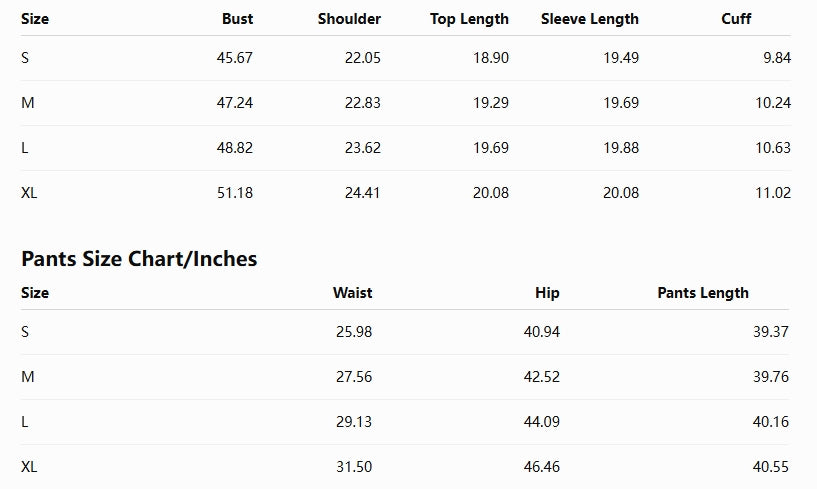Select top length value 19.69 for size L

pos(491,148)
